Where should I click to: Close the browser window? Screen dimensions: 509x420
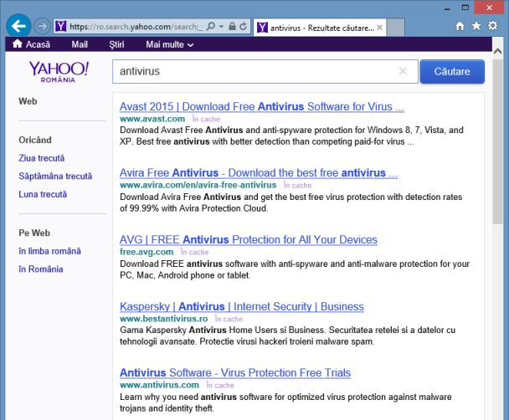point(489,8)
